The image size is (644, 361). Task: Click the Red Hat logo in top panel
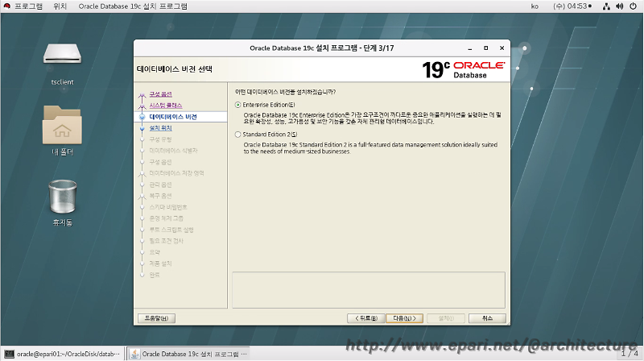[x=6, y=6]
